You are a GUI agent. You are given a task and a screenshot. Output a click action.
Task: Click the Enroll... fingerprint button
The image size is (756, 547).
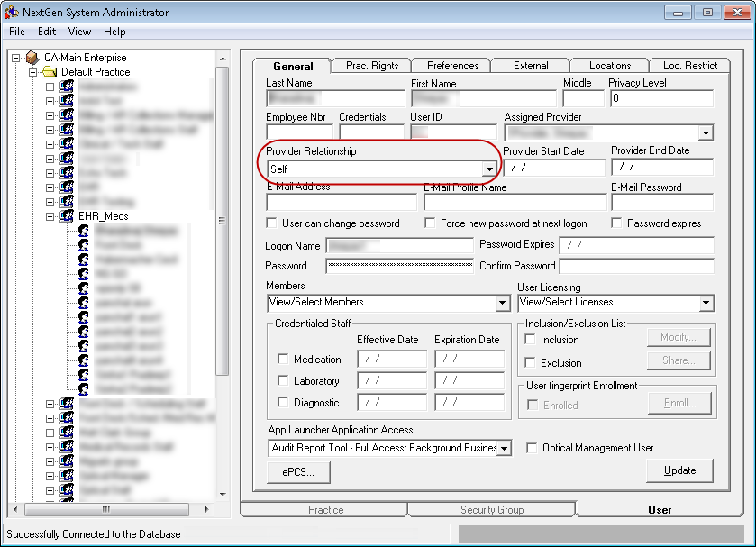[679, 403]
